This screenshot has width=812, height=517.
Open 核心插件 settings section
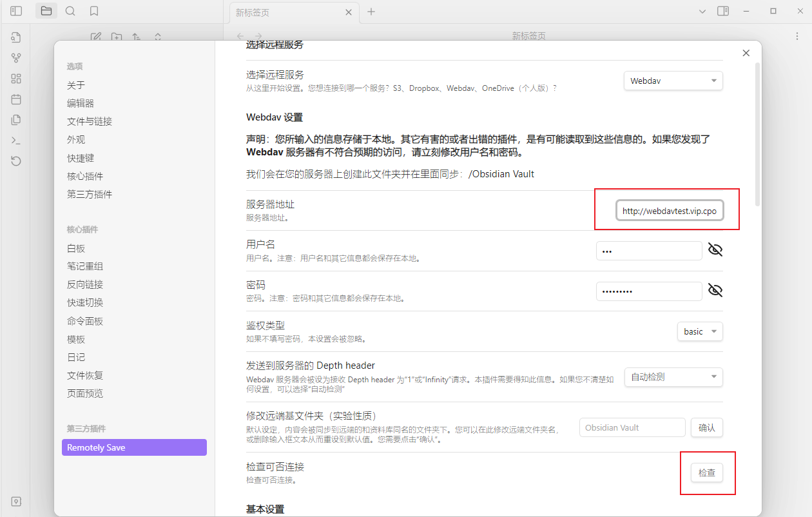pyautogui.click(x=85, y=176)
